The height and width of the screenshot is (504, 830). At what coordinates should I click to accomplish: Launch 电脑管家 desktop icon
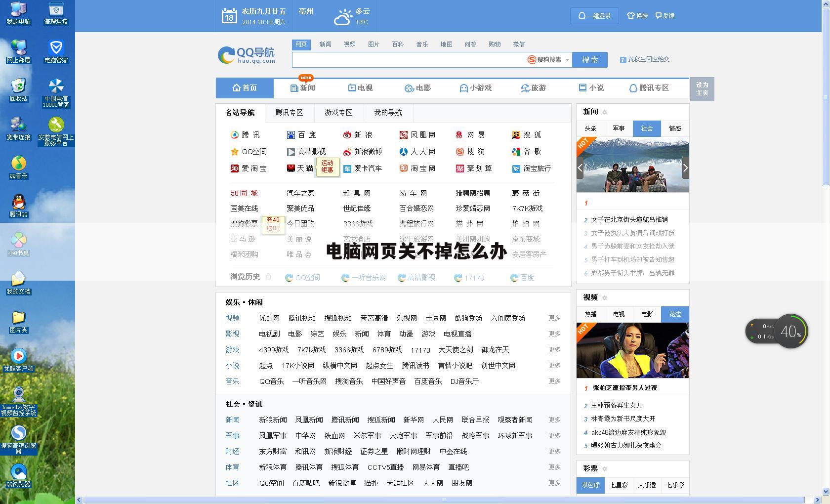coord(56,51)
